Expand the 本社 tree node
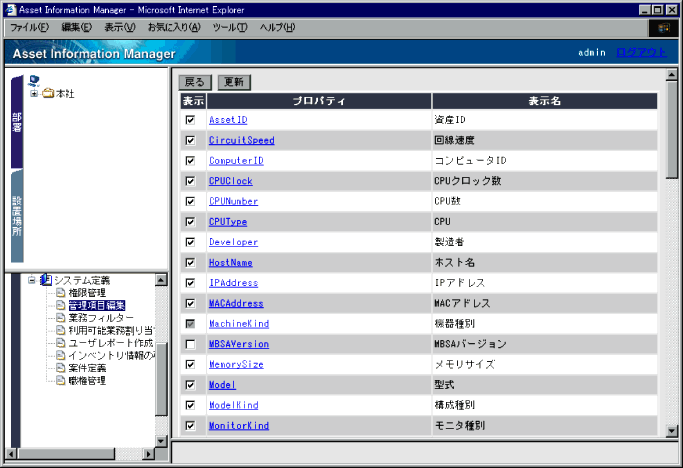 pyautogui.click(x=34, y=93)
